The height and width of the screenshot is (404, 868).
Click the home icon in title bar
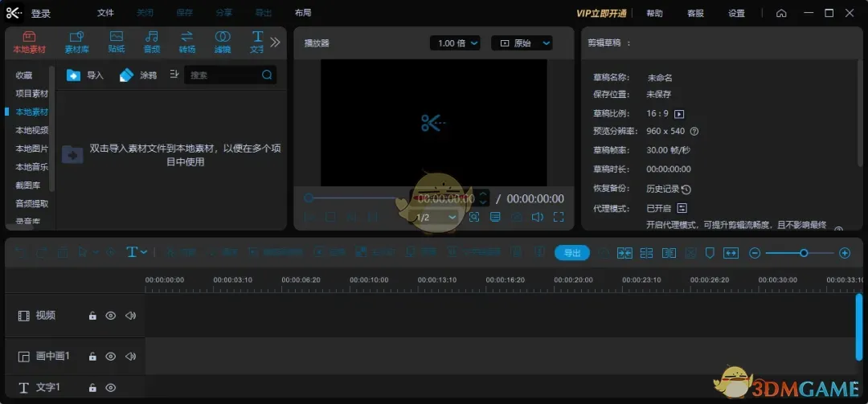[x=781, y=14]
